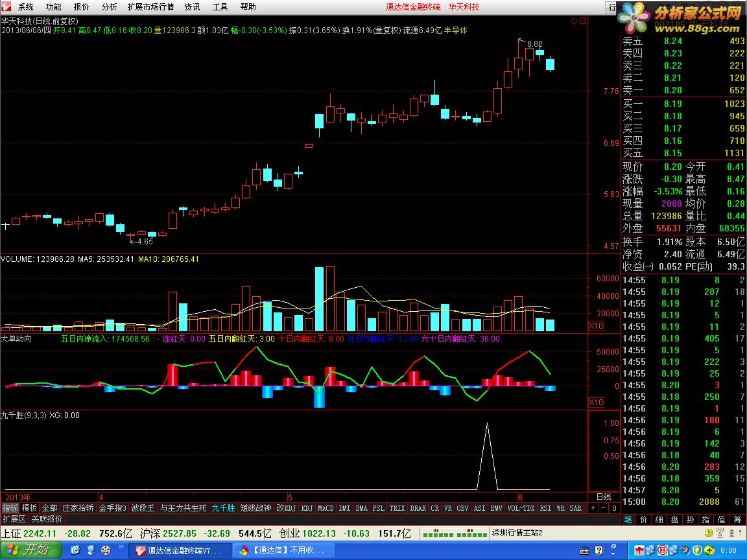Image resolution: width=747 pixels, height=560 pixels.
Task: Click the 0 reset button beside zoom
Action: [x=614, y=508]
